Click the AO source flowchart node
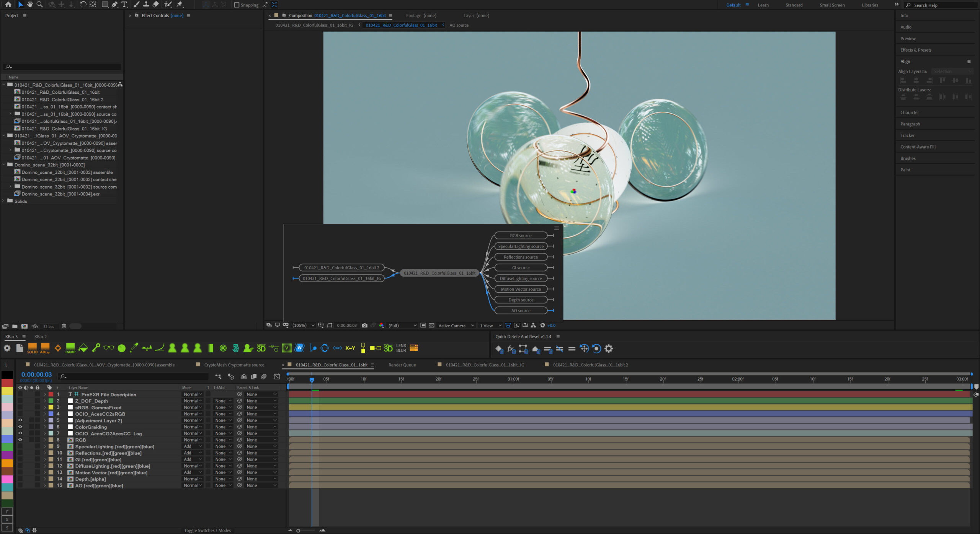 point(521,311)
